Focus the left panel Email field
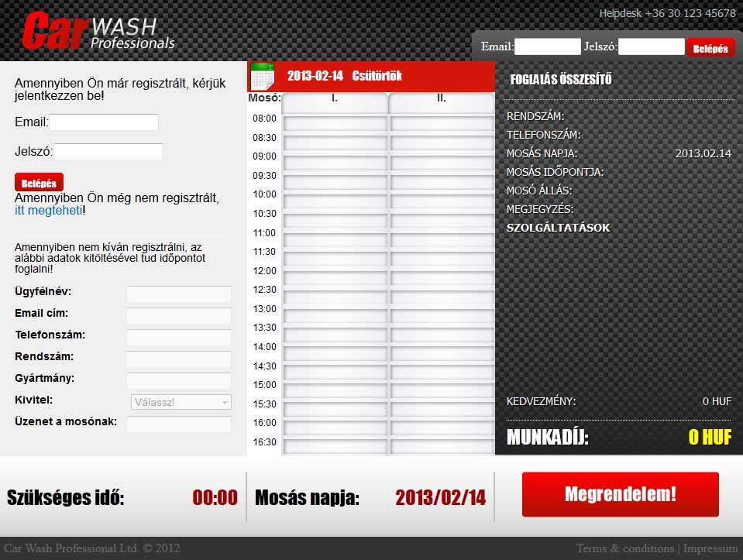 click(104, 122)
